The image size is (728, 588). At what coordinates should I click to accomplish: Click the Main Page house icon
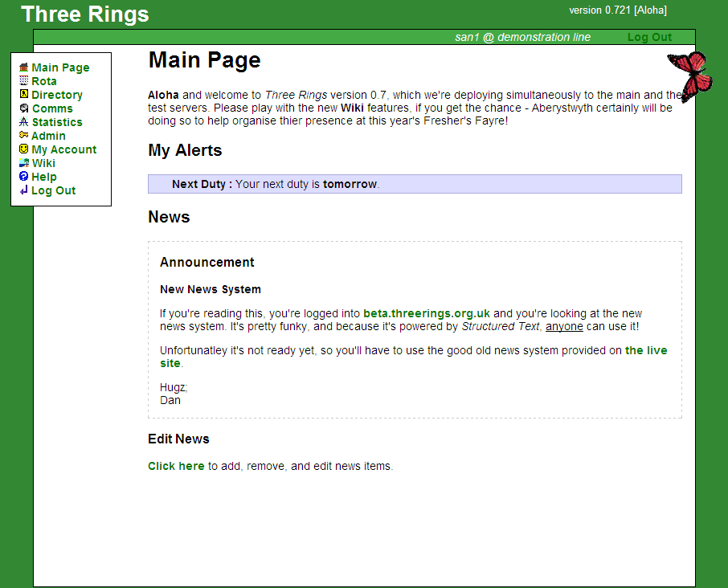point(24,67)
